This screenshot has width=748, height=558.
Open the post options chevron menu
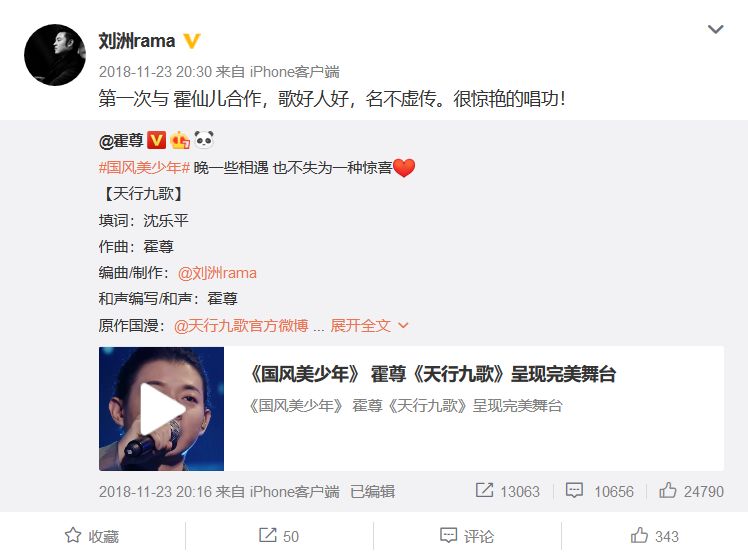pyautogui.click(x=715, y=30)
